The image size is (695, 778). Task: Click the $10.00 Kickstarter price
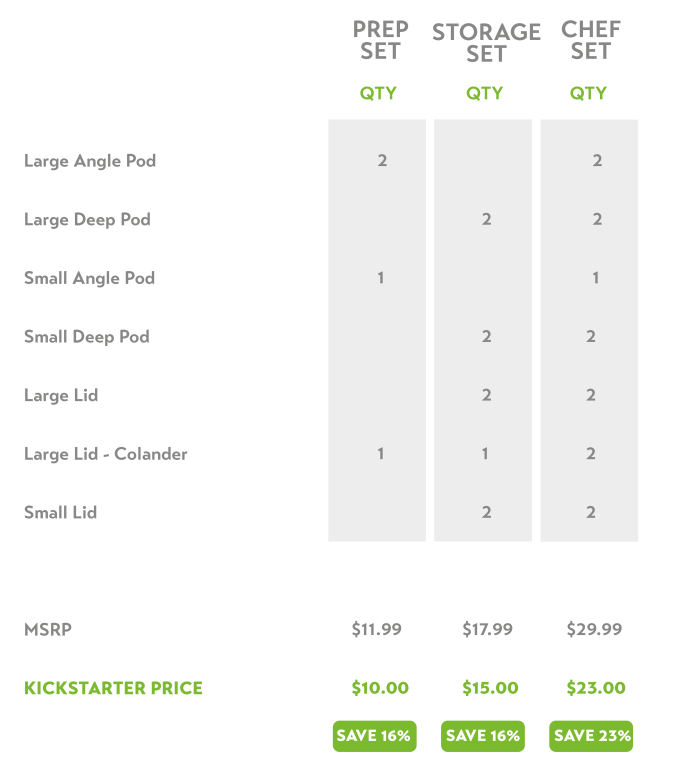[x=380, y=688]
